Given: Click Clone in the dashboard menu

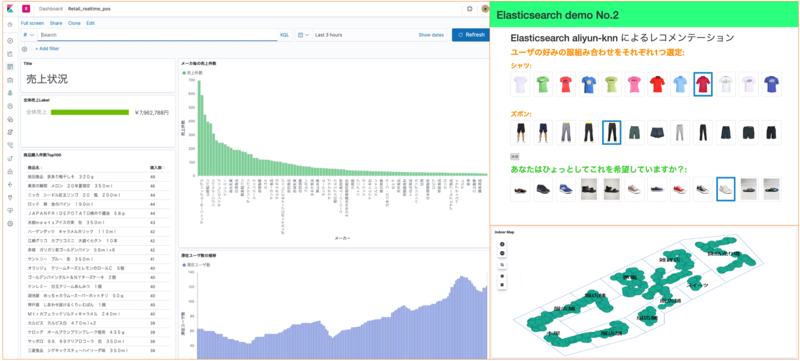Looking at the screenshot, I should point(74,23).
